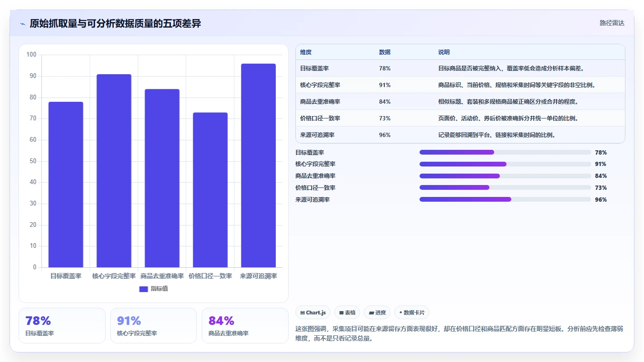Click the 96% value beside the progress bar
This screenshot has height=362, width=644.
601,200
